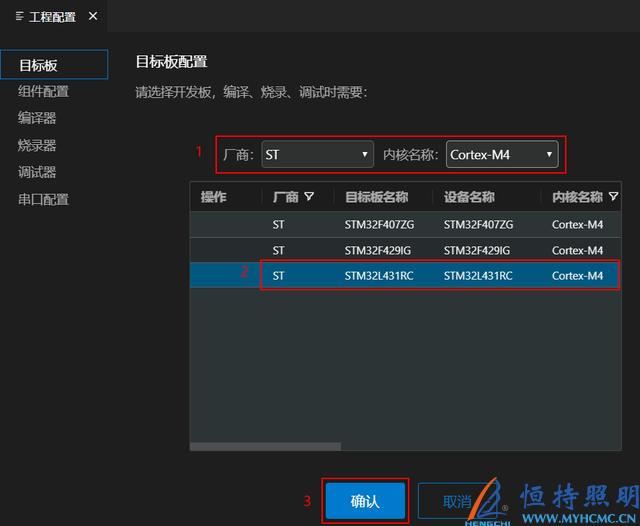640x526 pixels.
Task: Open the 组件配置 section
Action: pyautogui.click(x=43, y=91)
